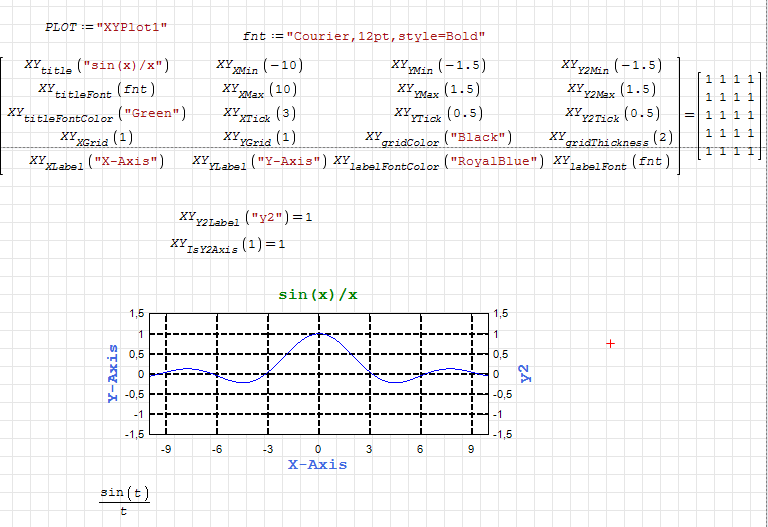Screen dimensions: 768x527
Task: Click the y2 axis label right of plot
Action: click(525, 373)
